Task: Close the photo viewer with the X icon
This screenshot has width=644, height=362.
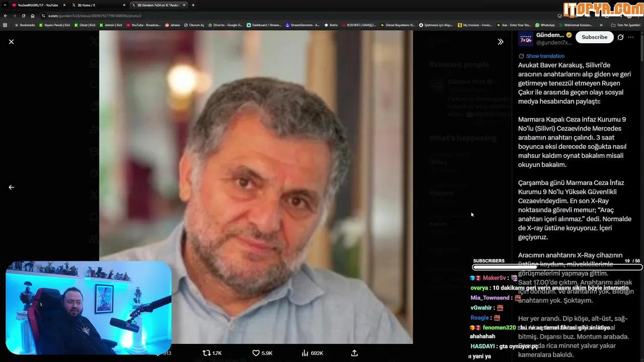Action: 11,42
